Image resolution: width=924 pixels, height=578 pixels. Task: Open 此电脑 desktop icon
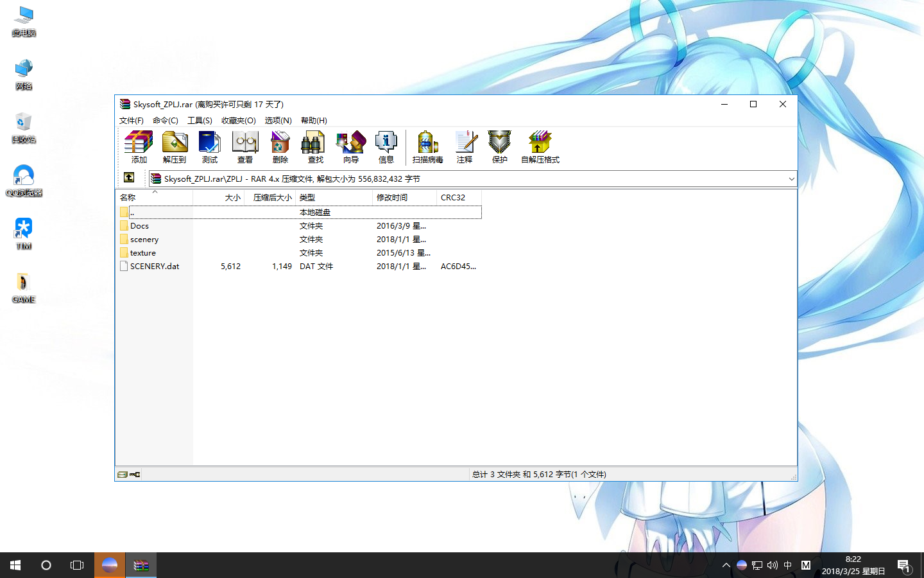tap(24, 22)
